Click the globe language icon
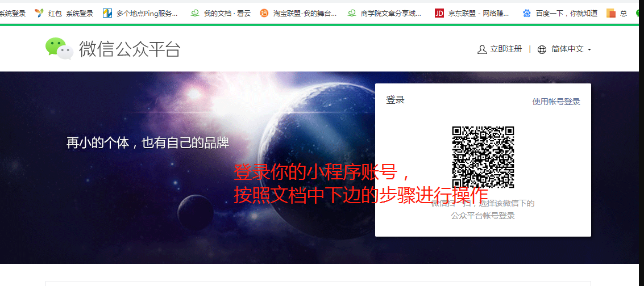 542,49
